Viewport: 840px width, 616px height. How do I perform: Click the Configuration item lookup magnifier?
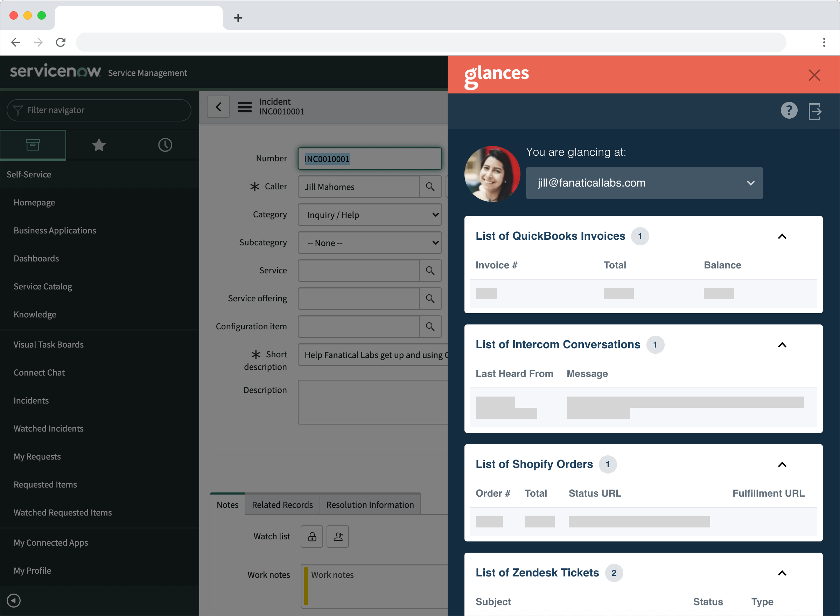coord(430,327)
